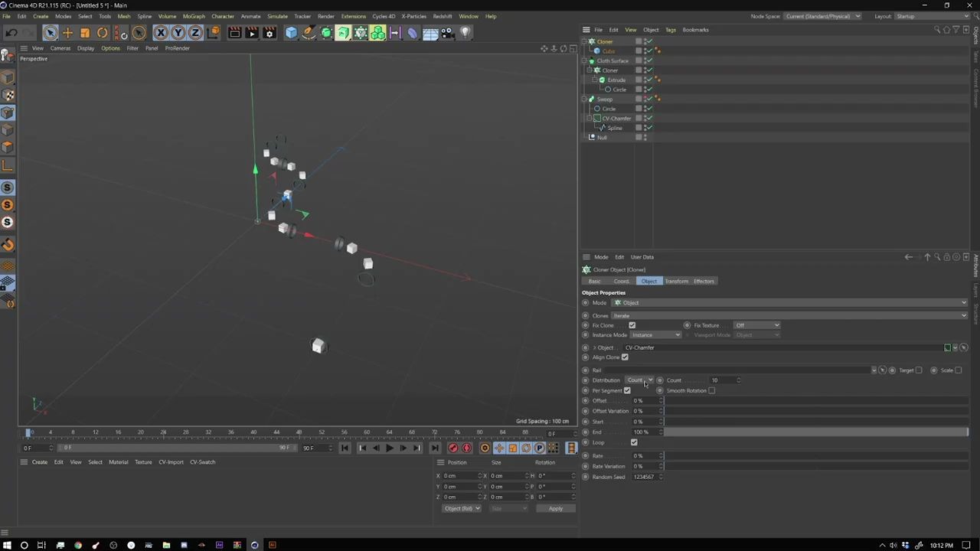Viewport: 980px width, 551px height.
Task: Click the Windows Start button
Action: tap(6, 545)
